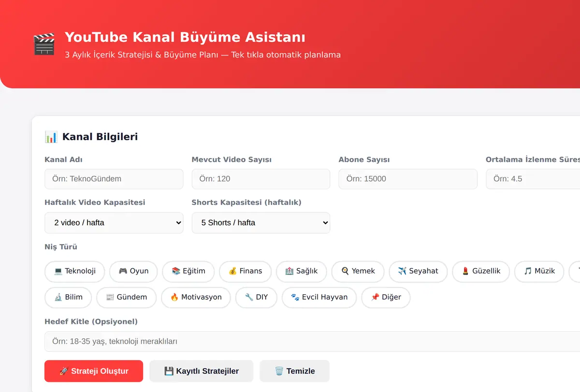
Task: Select the Gündem niche chip
Action: [x=126, y=297]
